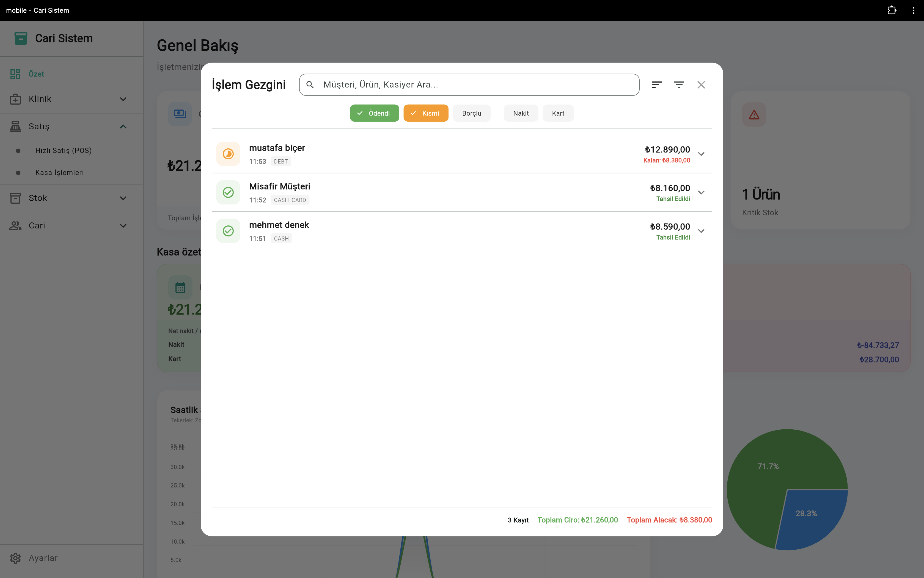Image resolution: width=924 pixels, height=578 pixels.
Task: Click Toplam Ciro total in the footer
Action: 577,520
